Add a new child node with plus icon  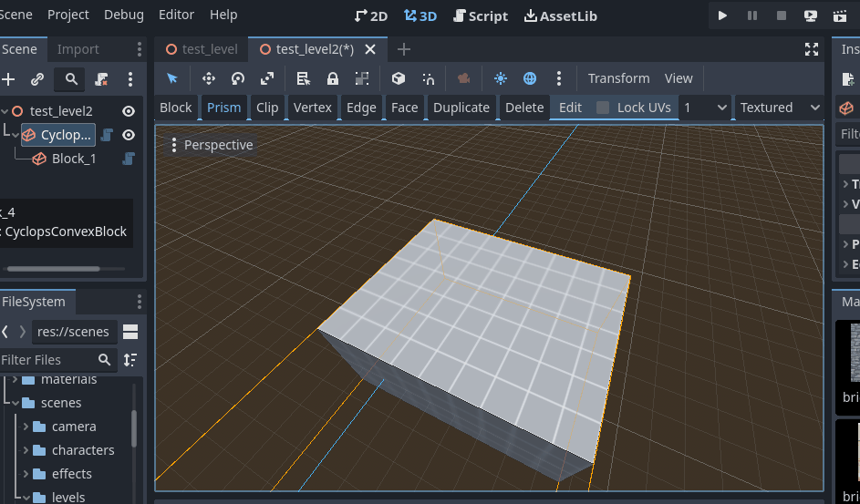[x=8, y=79]
